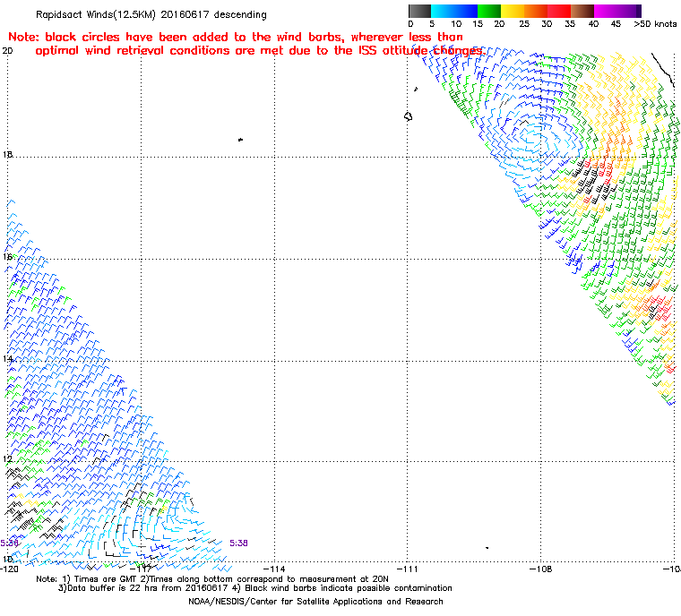Viewport: 681px width, 616px height.
Task: Click the latitude label '18' on left axis
Action: tap(7, 155)
